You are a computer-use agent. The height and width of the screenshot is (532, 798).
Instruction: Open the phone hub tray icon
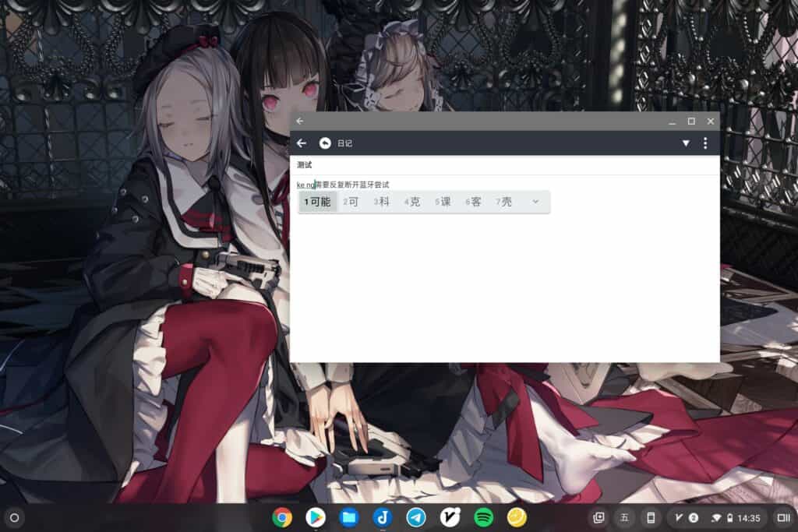click(651, 518)
